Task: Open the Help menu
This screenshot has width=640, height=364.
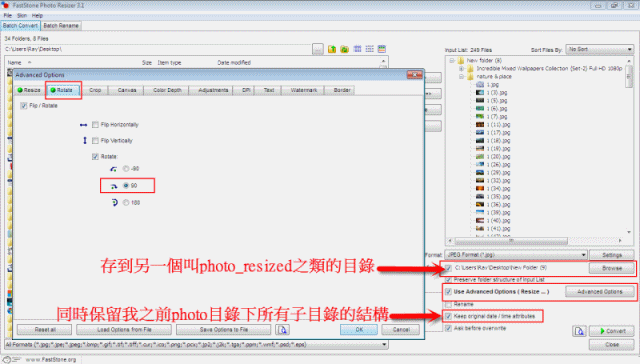Action: click(37, 16)
